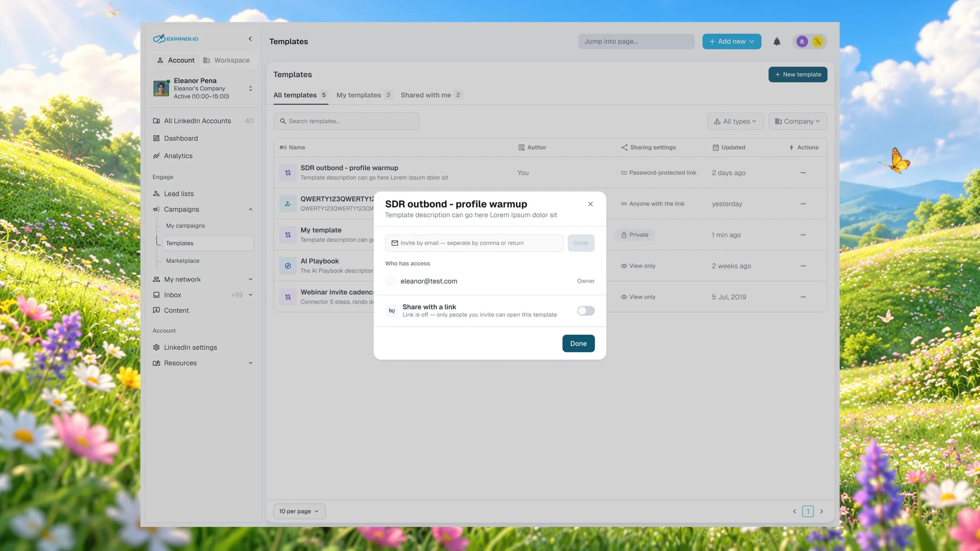Open actions menu for SDR outbond row
This screenshot has height=551, width=980.
point(803,173)
